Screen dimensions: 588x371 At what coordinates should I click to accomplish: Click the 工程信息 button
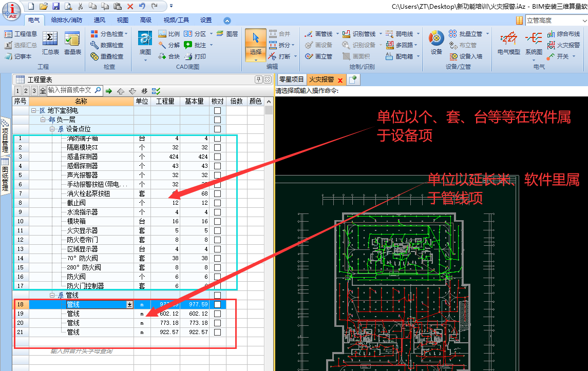pyautogui.click(x=21, y=34)
